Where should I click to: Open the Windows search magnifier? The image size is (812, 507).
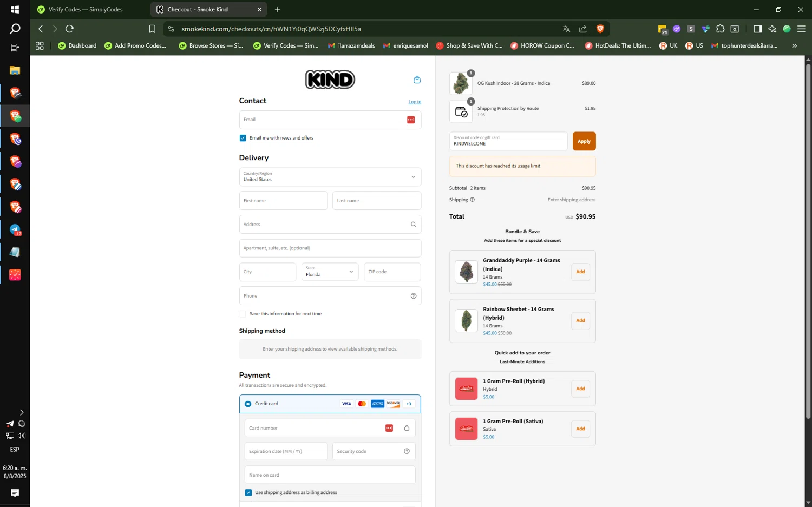15,29
